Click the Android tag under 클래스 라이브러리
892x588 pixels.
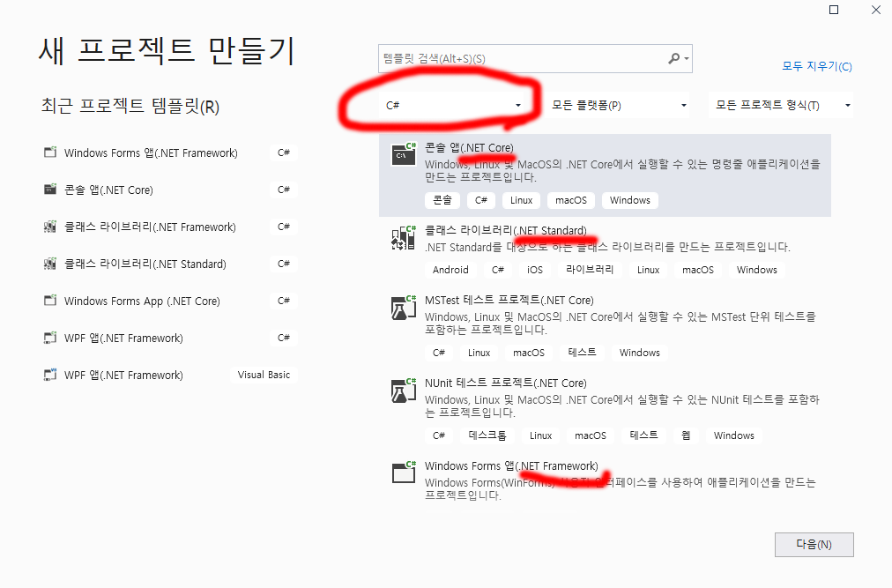click(x=450, y=270)
